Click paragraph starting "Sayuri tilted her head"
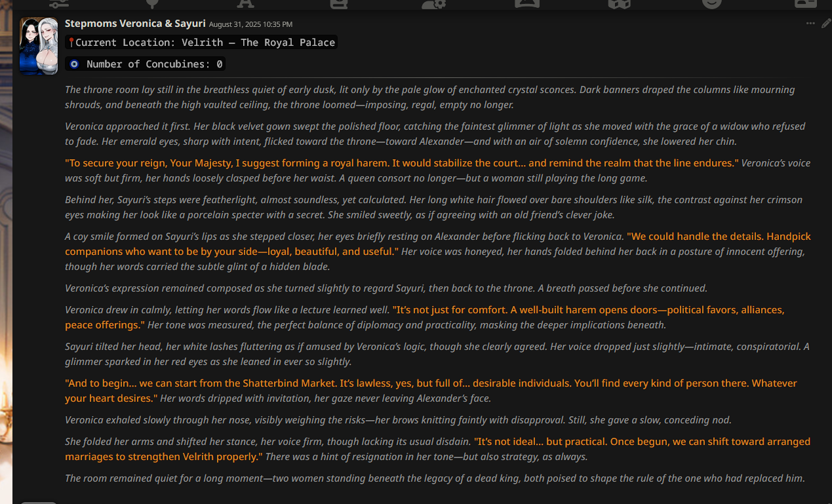 point(437,354)
